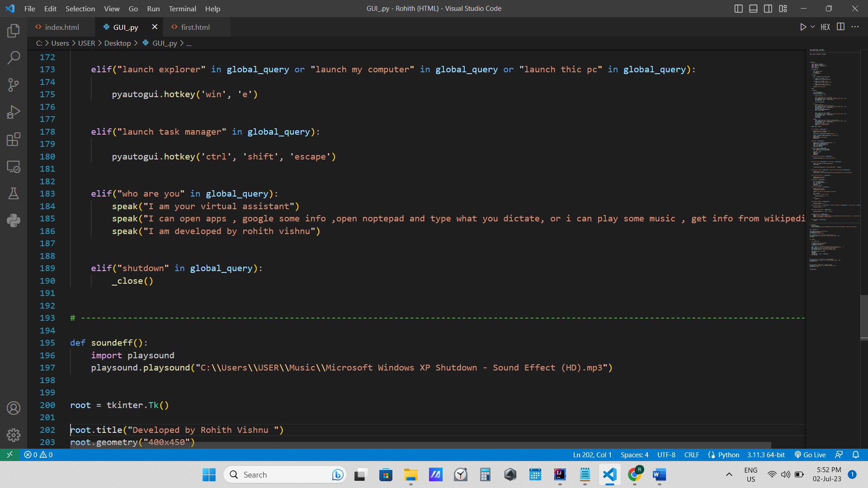The image size is (868, 488).
Task: Click the Python language mode indicator
Action: [x=728, y=455]
